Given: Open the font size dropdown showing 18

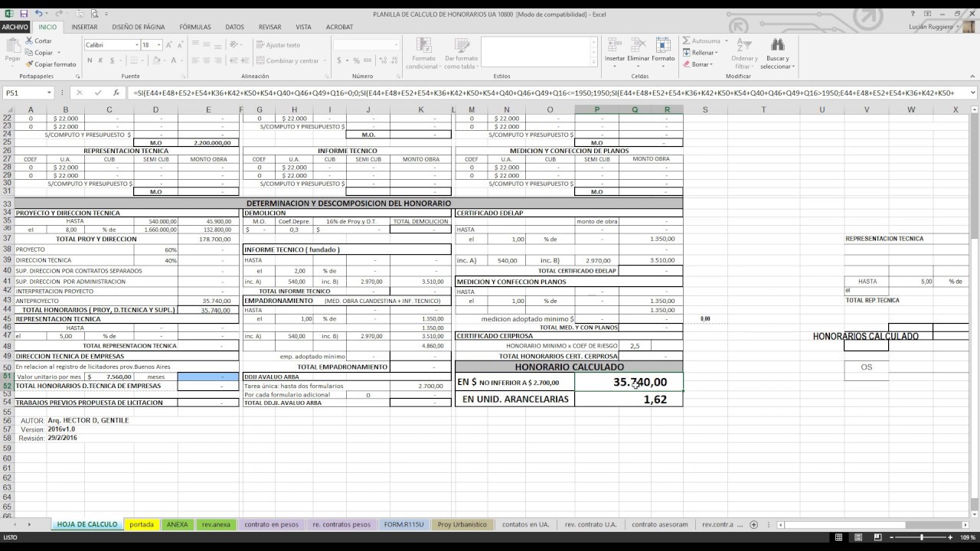Looking at the screenshot, I should (158, 45).
